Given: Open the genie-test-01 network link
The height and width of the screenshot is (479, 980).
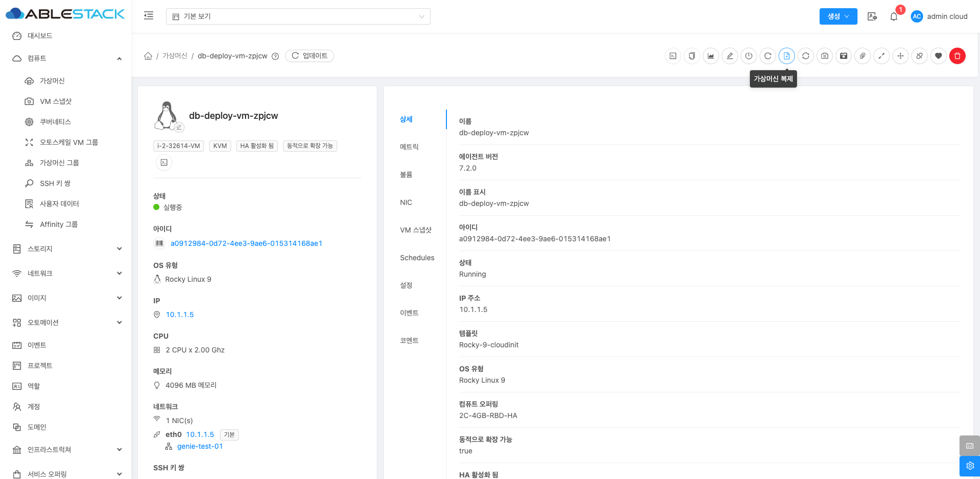Looking at the screenshot, I should (x=200, y=446).
